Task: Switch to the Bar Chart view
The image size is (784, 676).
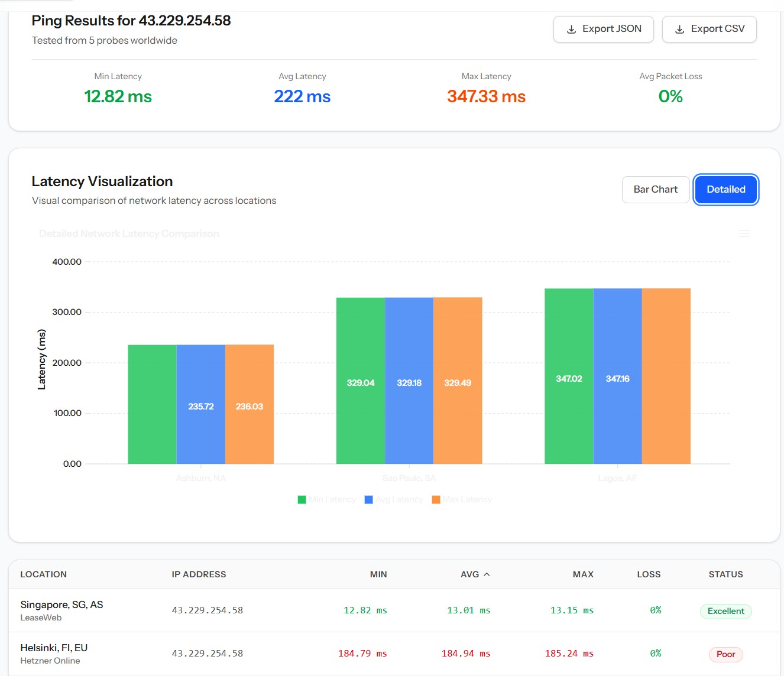Action: [x=656, y=190]
